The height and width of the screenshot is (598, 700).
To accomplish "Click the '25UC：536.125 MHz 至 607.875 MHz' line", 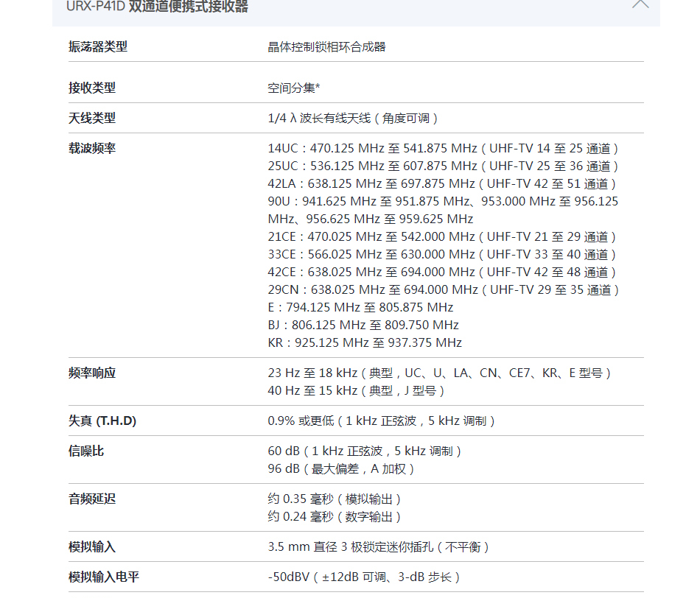I will pos(444,166).
